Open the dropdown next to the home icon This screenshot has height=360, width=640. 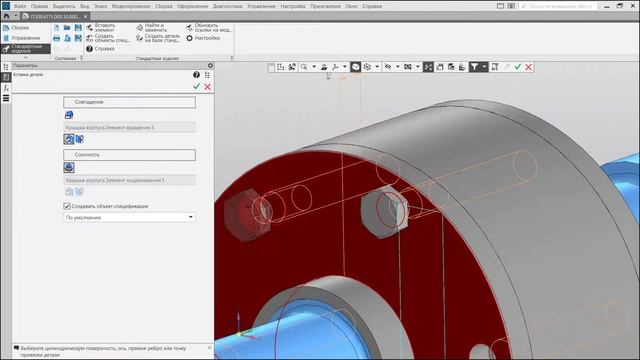16,16
